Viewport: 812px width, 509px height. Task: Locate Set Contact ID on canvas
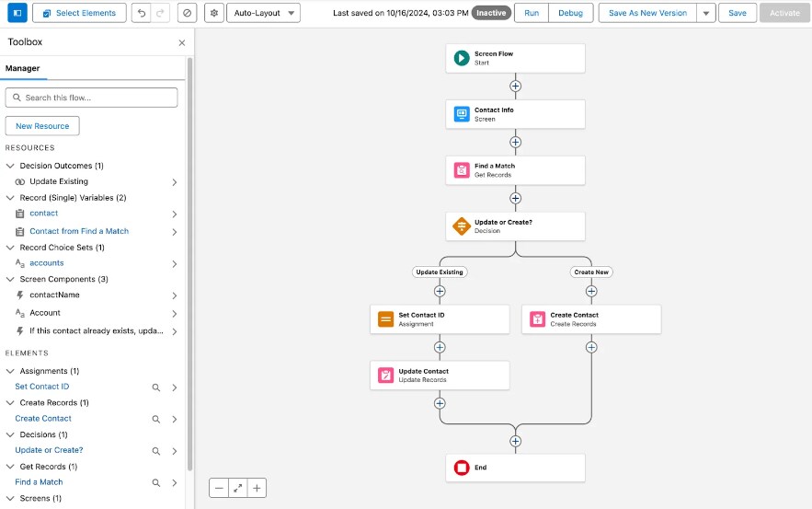pos(156,388)
